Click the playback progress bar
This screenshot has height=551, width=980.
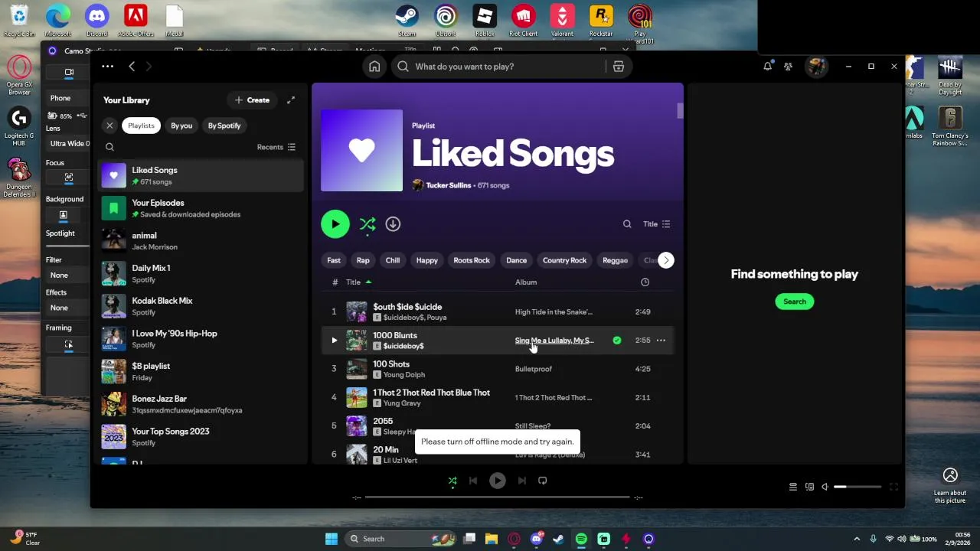point(497,497)
